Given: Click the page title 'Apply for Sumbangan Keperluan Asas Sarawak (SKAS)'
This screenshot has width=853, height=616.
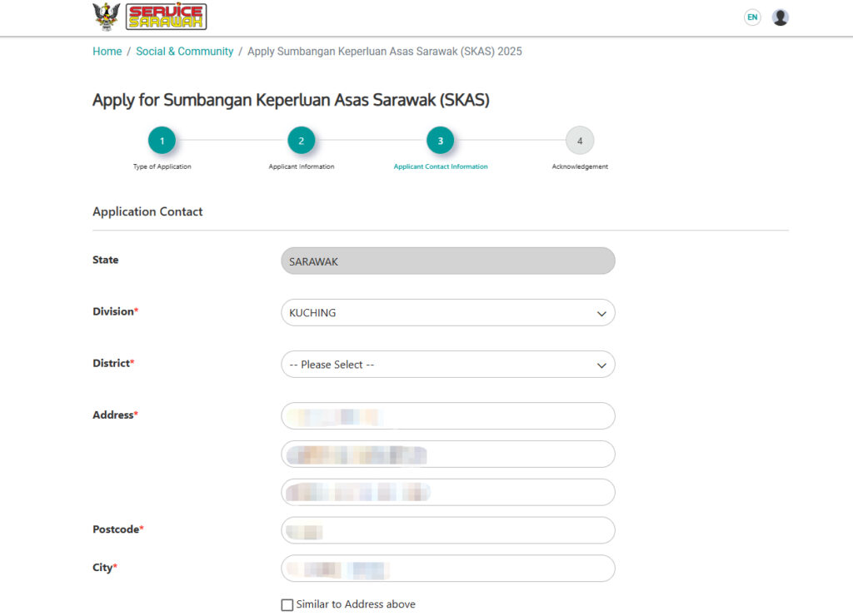Looking at the screenshot, I should pyautogui.click(x=291, y=100).
